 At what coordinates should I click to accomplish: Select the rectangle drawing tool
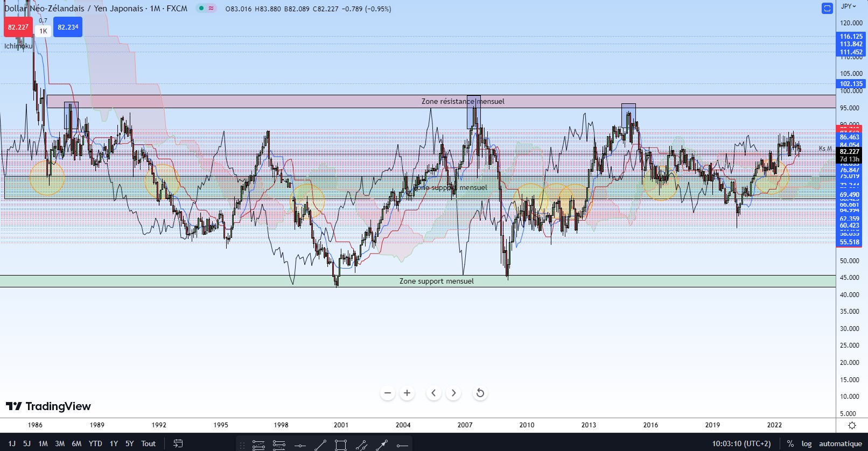(341, 445)
